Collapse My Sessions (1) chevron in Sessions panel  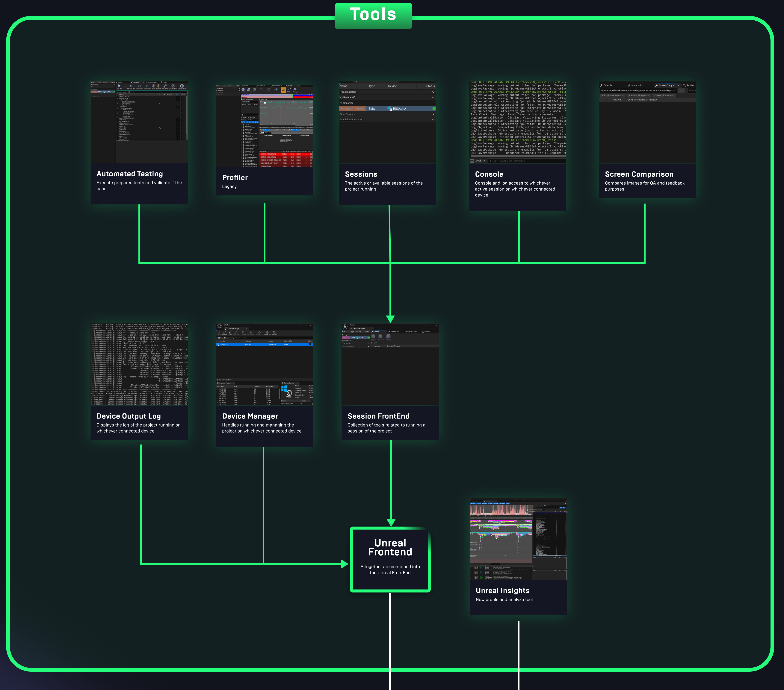[x=433, y=97]
